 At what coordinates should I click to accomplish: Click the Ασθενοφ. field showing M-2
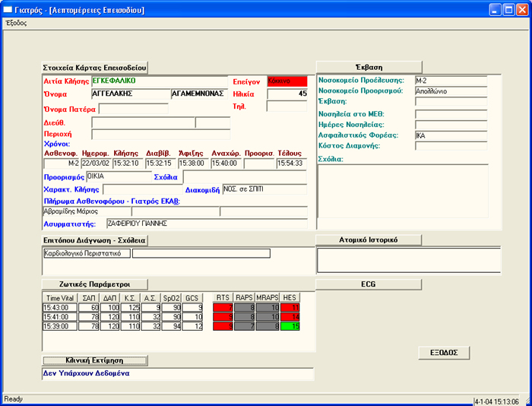pos(62,163)
